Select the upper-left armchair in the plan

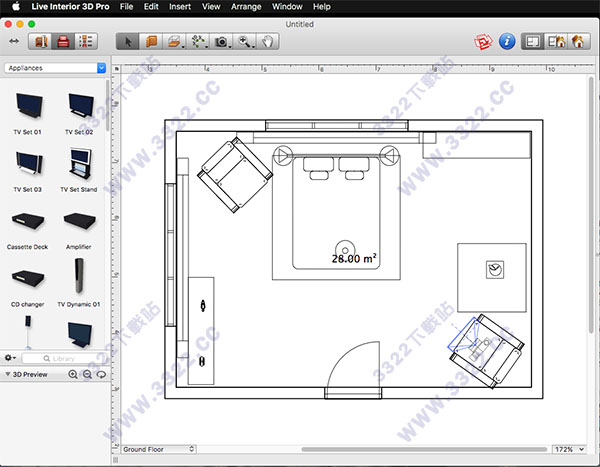pos(235,175)
